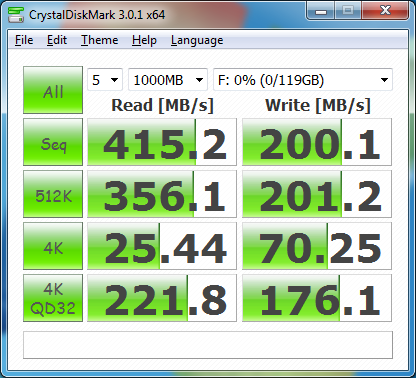Start the Seq sequential test
The height and width of the screenshot is (378, 416).
coord(53,142)
